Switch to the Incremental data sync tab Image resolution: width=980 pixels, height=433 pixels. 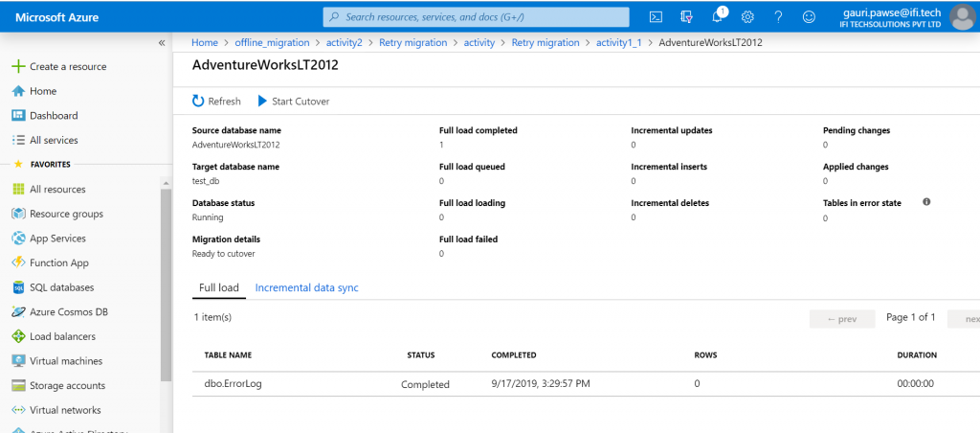(x=307, y=287)
